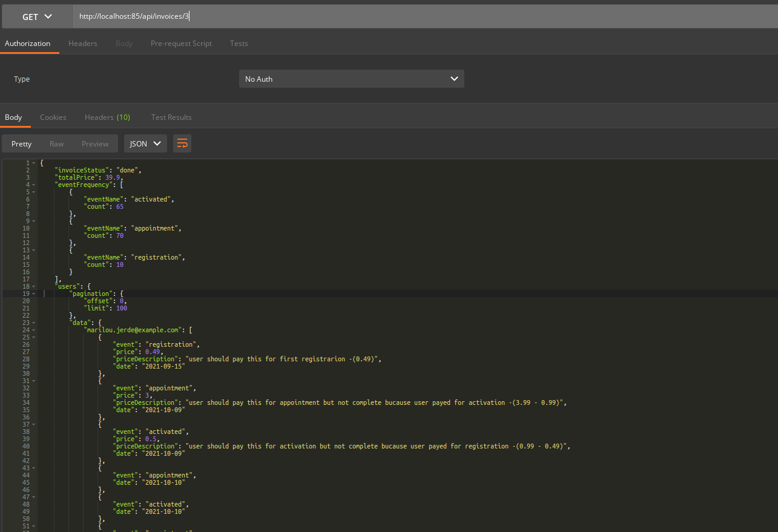Switch to Raw response view
778x532 pixels.
coord(57,143)
